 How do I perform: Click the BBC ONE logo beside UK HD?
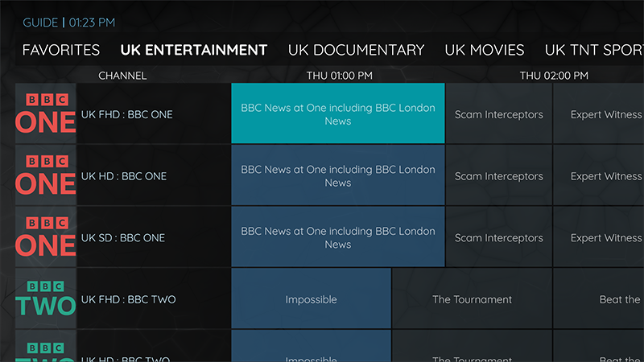click(x=46, y=176)
